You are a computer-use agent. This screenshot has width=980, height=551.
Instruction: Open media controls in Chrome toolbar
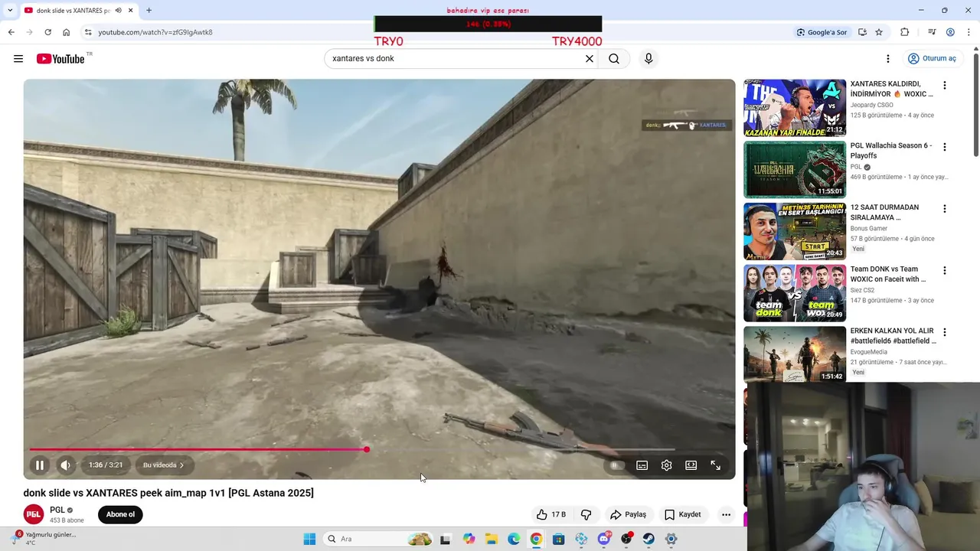pos(932,32)
